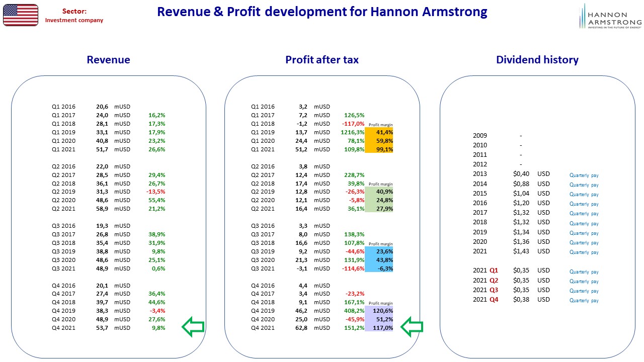Click Q3 2021 revenue growth 0,6%

tap(158, 268)
